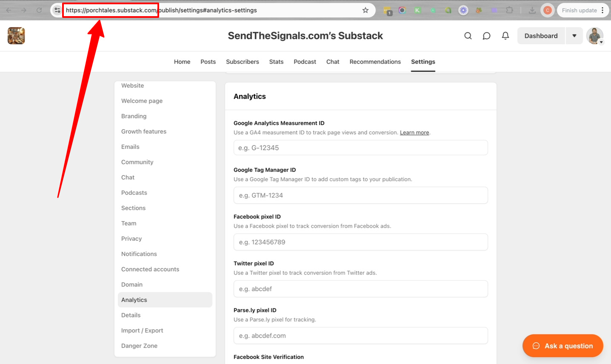Click the purple square extension icon
The width and height of the screenshot is (611, 364).
click(494, 10)
